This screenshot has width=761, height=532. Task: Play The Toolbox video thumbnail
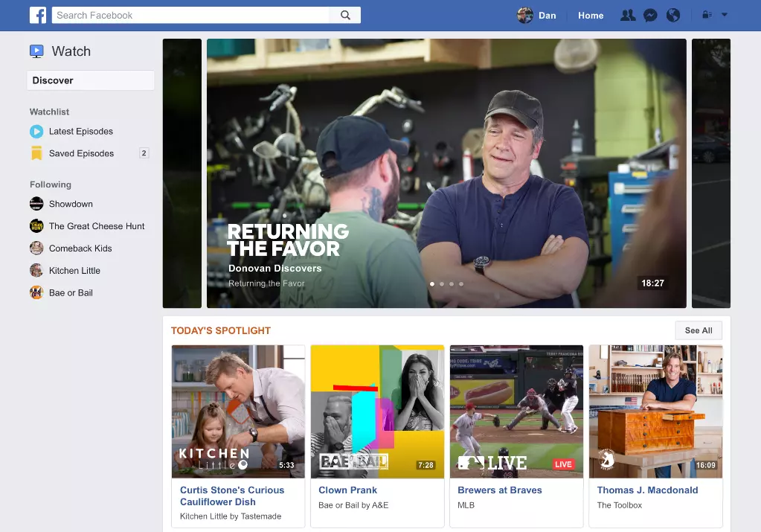(x=655, y=411)
